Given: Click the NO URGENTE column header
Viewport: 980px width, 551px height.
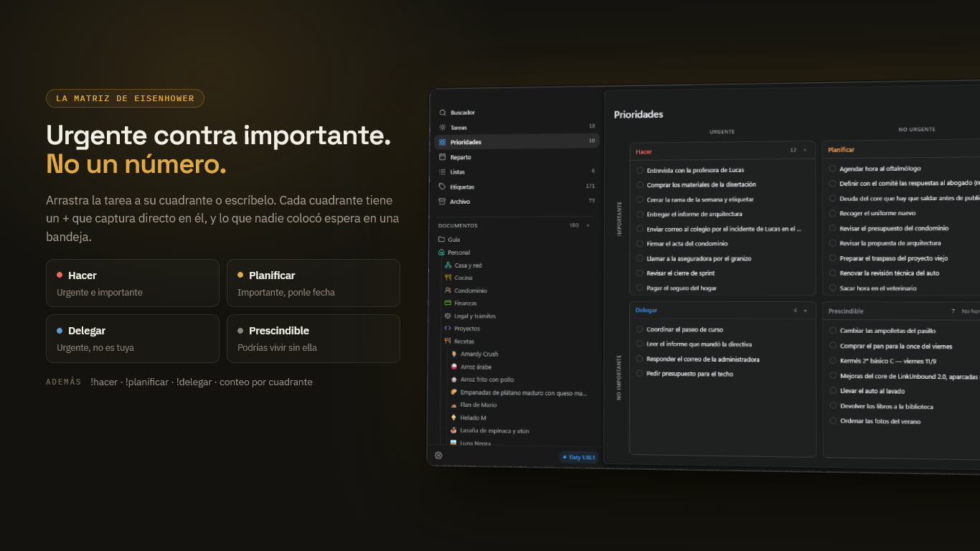Looking at the screenshot, I should point(917,130).
